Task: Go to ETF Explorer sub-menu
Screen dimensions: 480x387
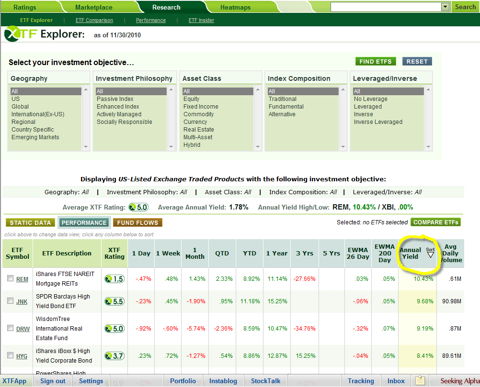Action: pyautogui.click(x=36, y=20)
